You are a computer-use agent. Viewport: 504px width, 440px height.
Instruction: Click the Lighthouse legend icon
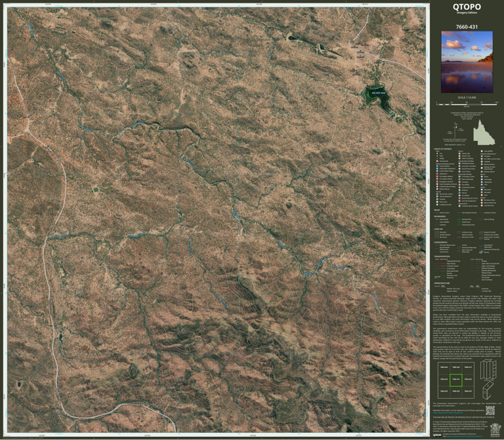click(x=482, y=182)
